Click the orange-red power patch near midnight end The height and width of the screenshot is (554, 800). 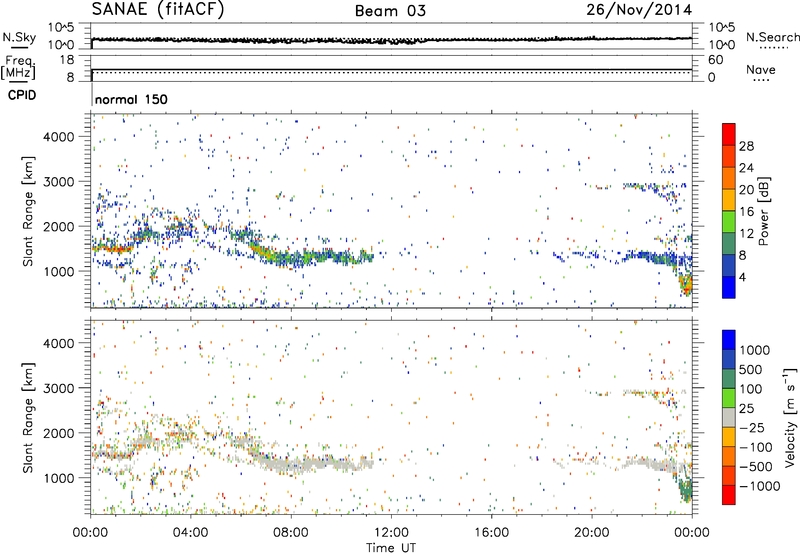(x=687, y=285)
